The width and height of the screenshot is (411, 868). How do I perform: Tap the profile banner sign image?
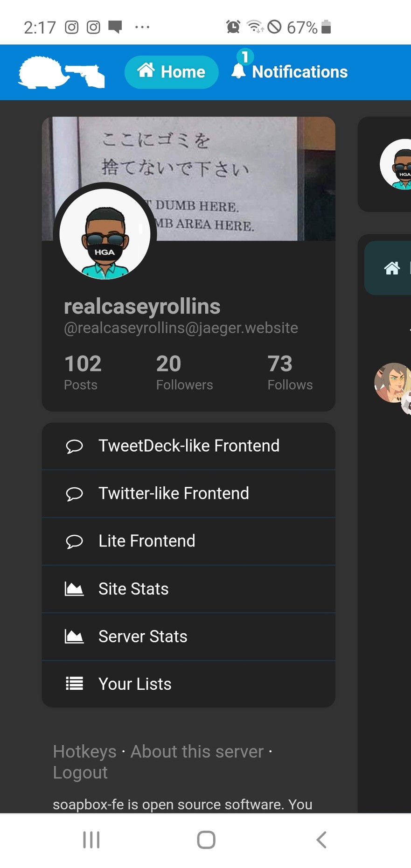pos(188,179)
